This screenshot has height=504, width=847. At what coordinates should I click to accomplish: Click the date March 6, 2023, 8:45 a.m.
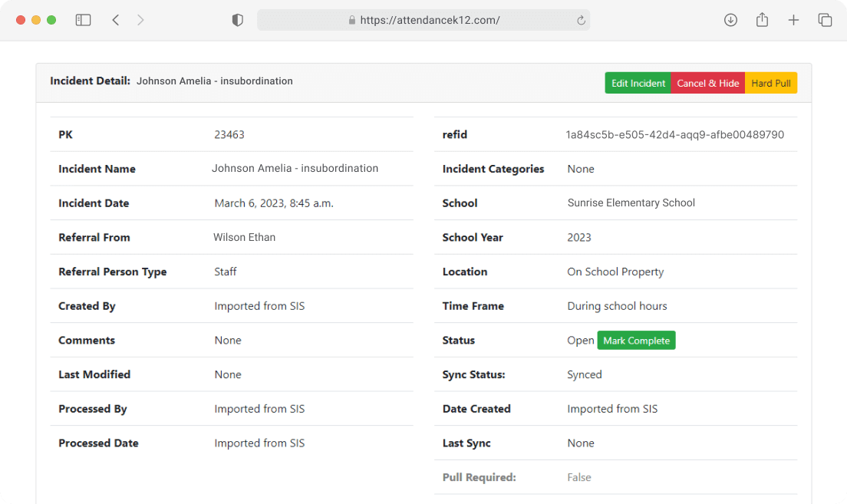(274, 203)
